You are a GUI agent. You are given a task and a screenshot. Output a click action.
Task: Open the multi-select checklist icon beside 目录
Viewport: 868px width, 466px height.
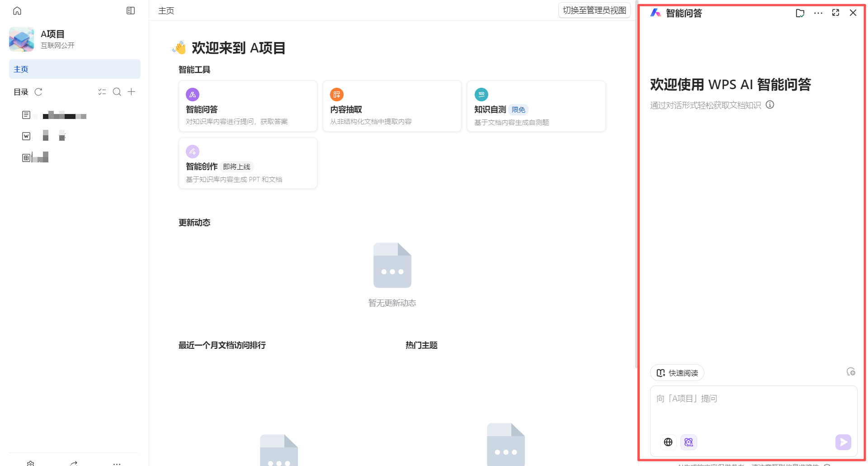pyautogui.click(x=102, y=92)
